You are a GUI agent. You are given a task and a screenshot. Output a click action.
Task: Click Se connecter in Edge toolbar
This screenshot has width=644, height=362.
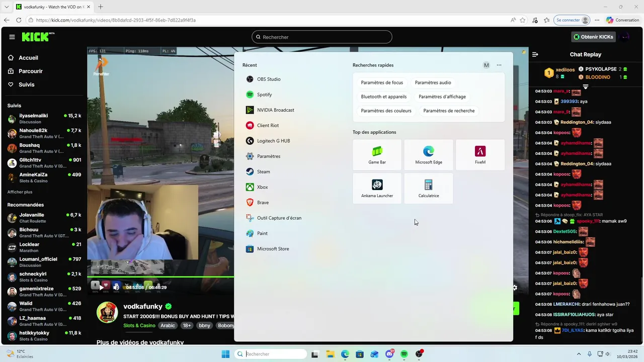click(x=572, y=20)
